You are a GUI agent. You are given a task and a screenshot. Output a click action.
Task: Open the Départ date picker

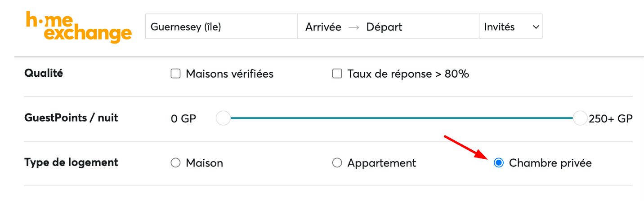[x=384, y=27]
